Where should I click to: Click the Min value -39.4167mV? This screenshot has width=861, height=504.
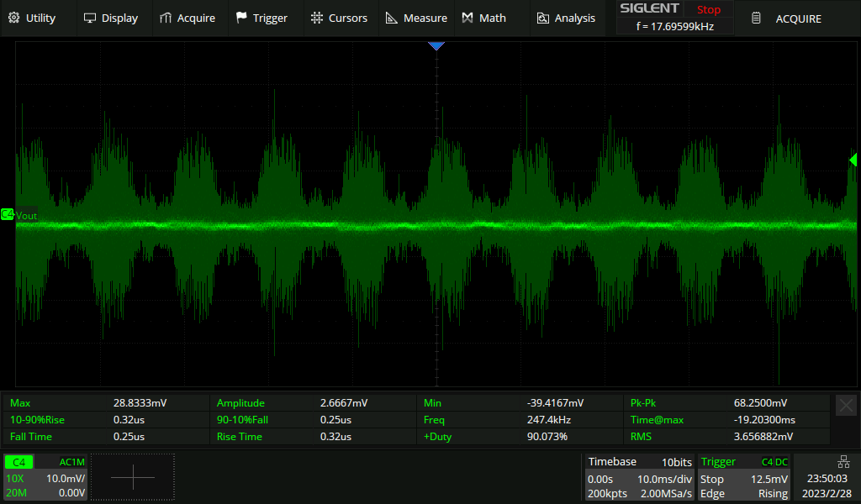pos(555,402)
